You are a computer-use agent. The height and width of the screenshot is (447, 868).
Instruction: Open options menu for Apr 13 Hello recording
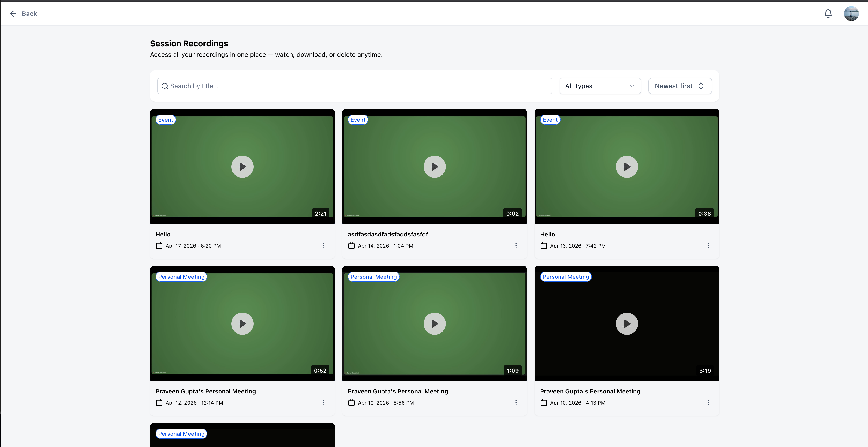point(708,246)
